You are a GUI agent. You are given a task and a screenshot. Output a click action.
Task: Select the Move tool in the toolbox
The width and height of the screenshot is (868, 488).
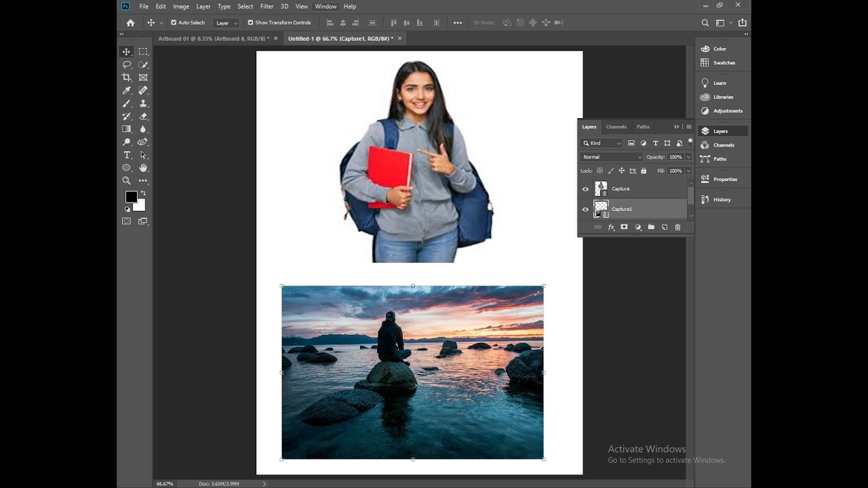pyautogui.click(x=127, y=52)
